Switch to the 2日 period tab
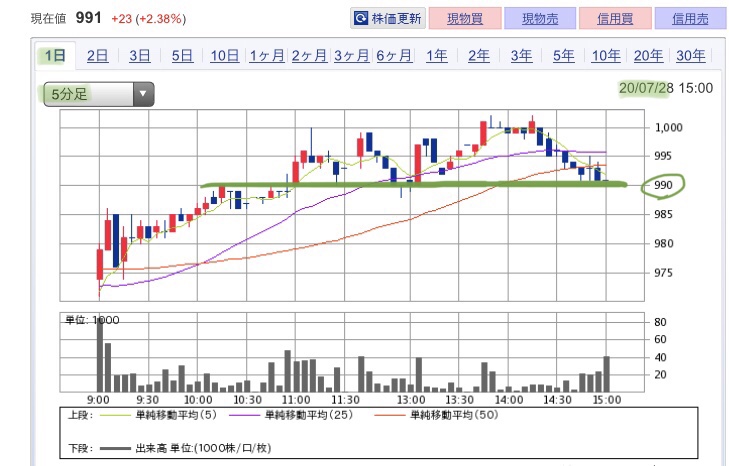This screenshot has height=466, width=729. (x=97, y=56)
